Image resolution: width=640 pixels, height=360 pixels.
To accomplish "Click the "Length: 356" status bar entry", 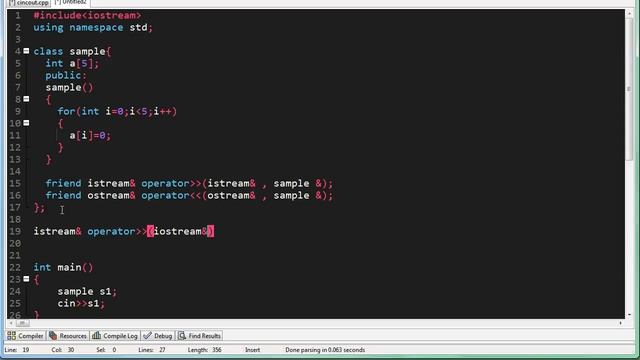I will tap(204, 350).
